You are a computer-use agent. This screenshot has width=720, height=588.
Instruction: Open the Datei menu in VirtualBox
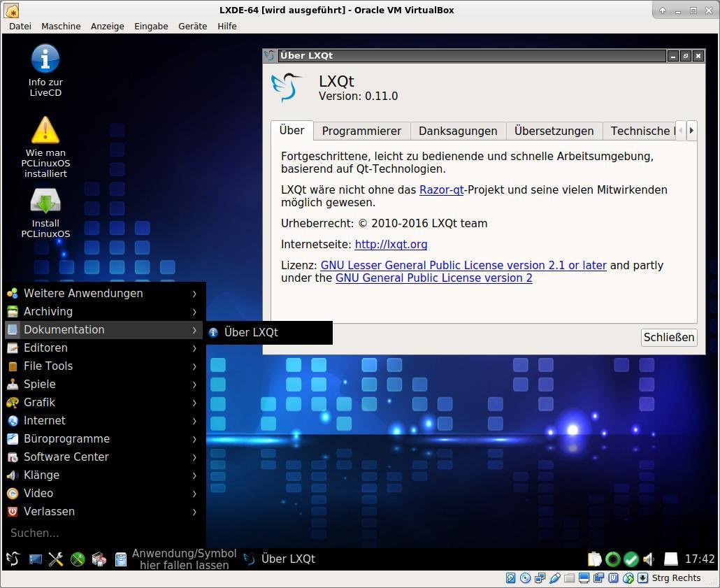click(x=20, y=26)
